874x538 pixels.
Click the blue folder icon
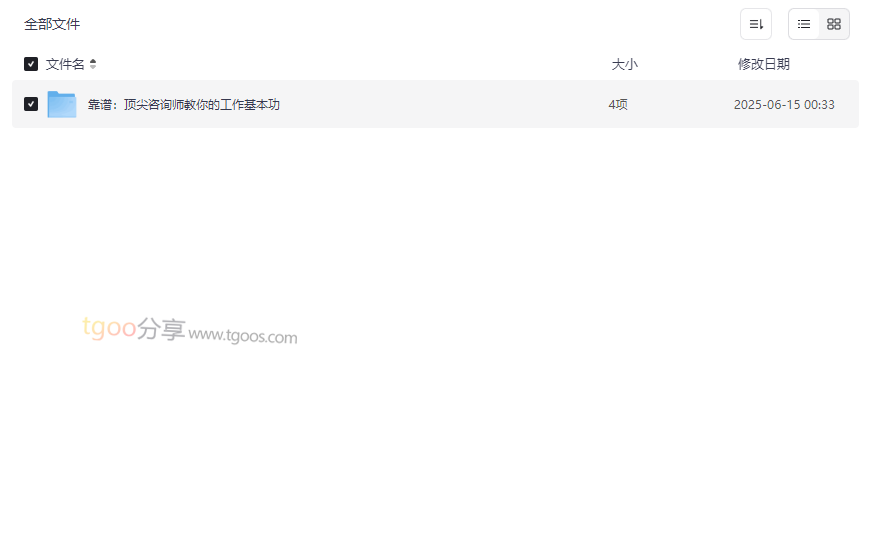tap(62, 104)
